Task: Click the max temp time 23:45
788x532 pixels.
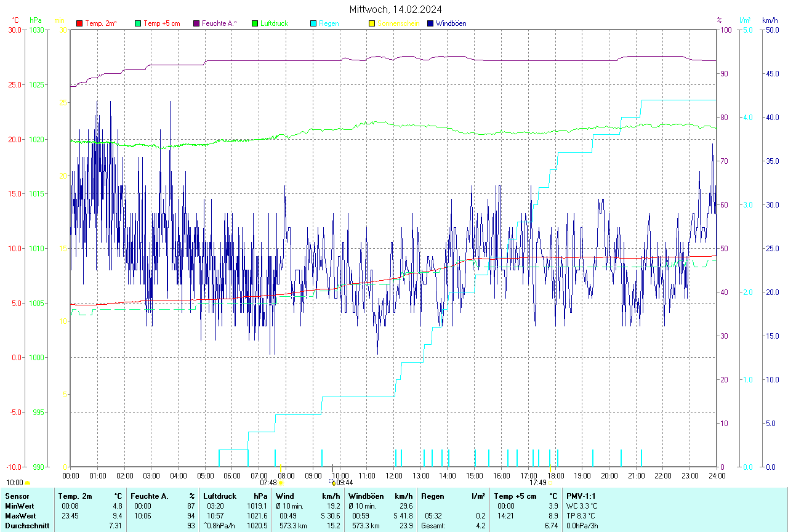Action: click(70, 515)
